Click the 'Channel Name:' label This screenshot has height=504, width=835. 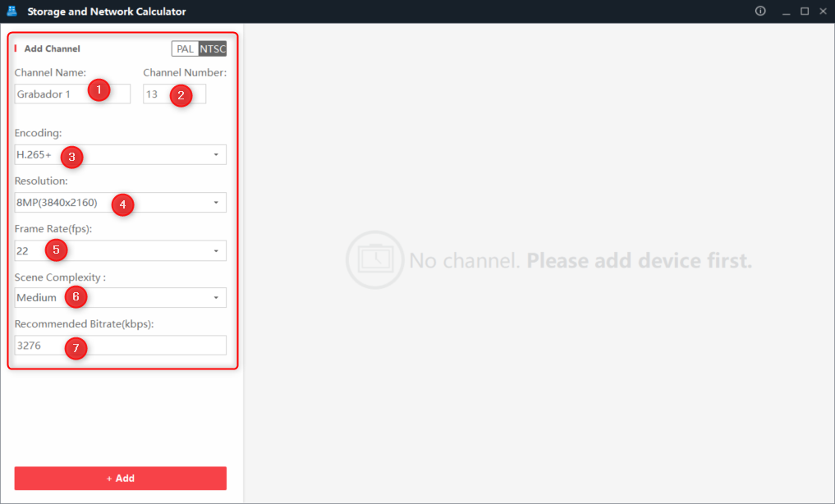tap(50, 72)
